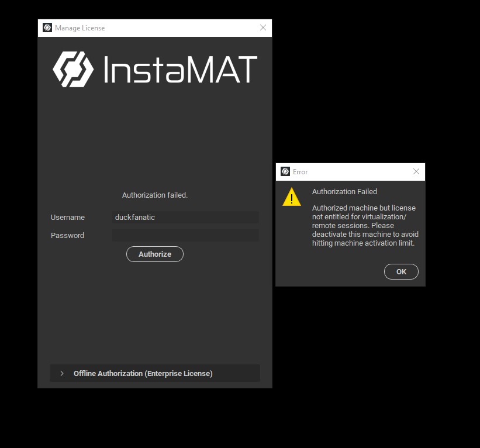
Task: Close the Manage License window
Action: pyautogui.click(x=263, y=28)
